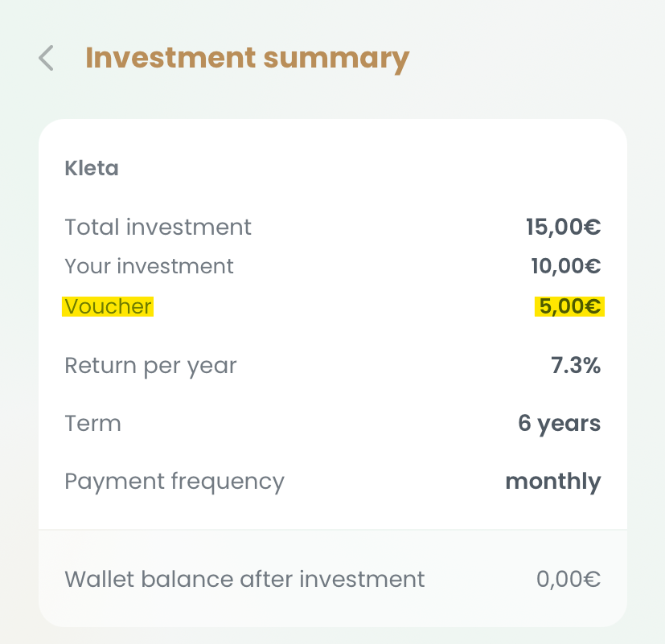The width and height of the screenshot is (665, 644).
Task: Click the Term label
Action: (92, 424)
